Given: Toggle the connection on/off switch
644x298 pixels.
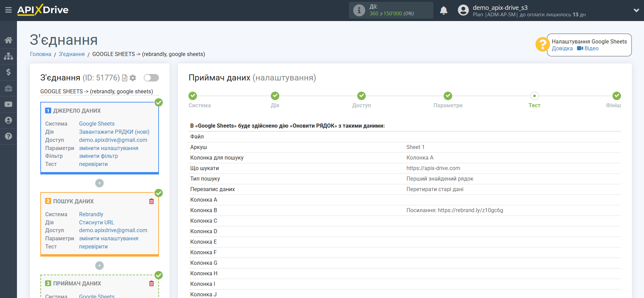Looking at the screenshot, I should (151, 78).
